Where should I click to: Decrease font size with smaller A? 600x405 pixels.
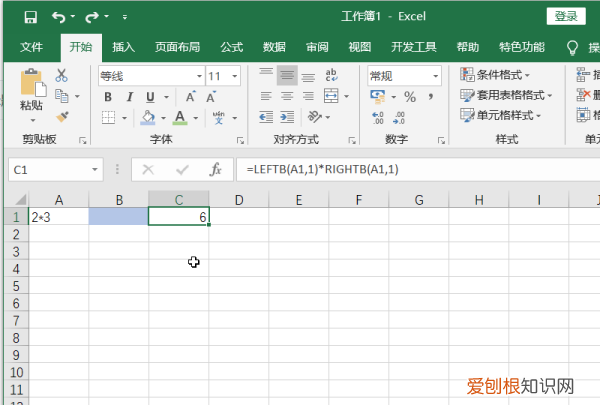coord(211,97)
